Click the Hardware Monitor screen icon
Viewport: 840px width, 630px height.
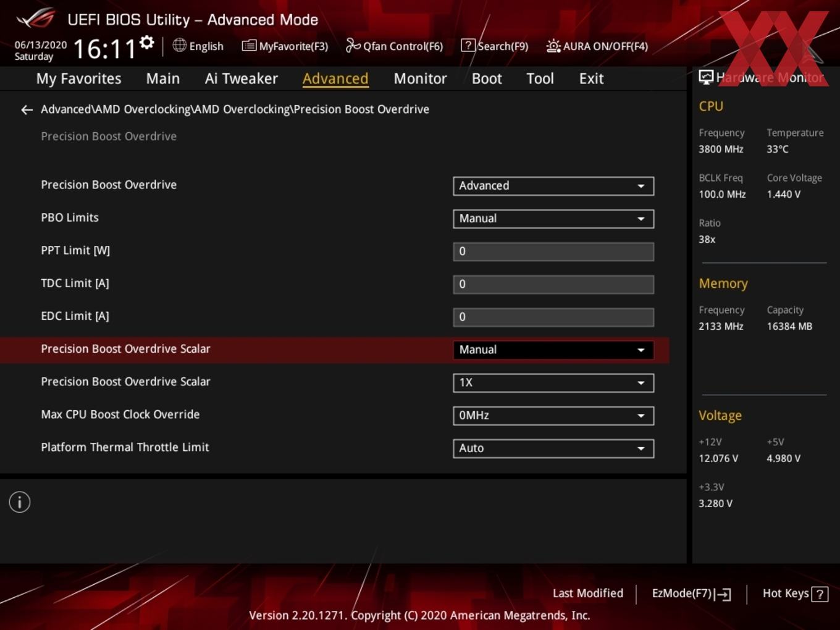pos(706,77)
